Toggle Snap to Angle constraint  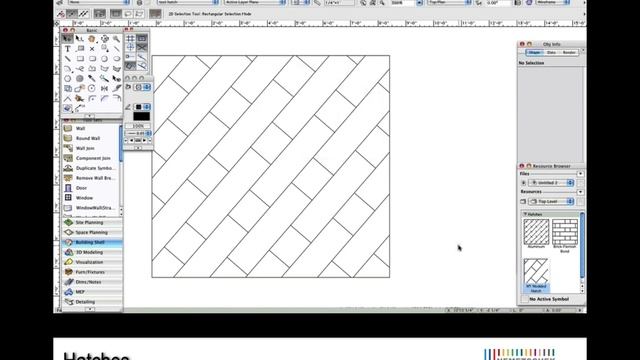(130, 47)
